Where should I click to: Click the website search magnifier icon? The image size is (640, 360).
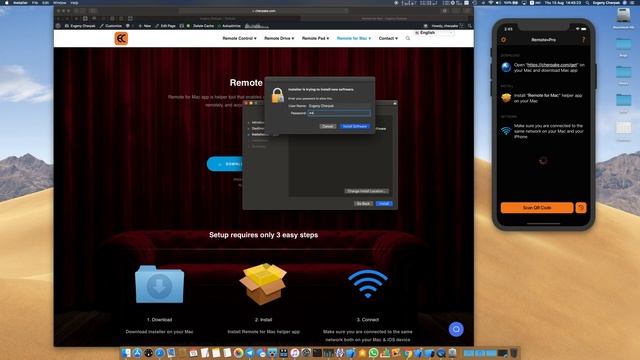point(407,38)
